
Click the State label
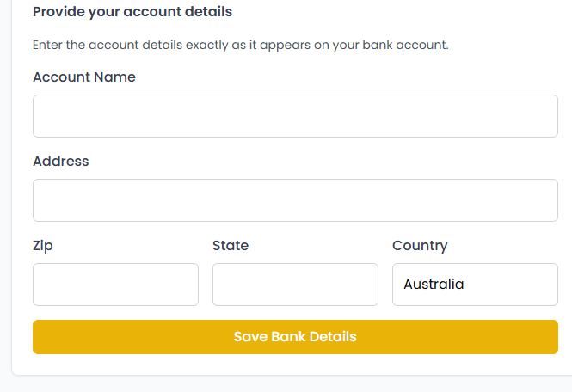point(231,246)
